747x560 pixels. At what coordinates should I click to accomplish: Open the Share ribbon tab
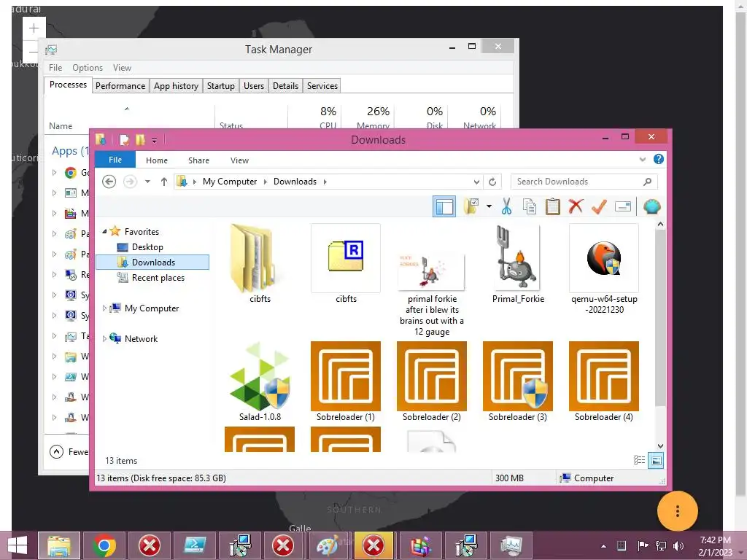point(198,160)
